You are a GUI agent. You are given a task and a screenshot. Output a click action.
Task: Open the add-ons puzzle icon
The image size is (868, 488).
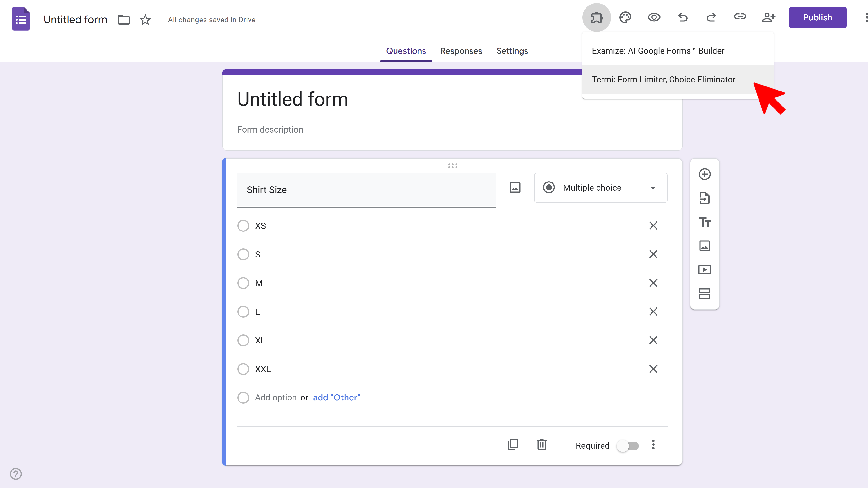click(596, 17)
